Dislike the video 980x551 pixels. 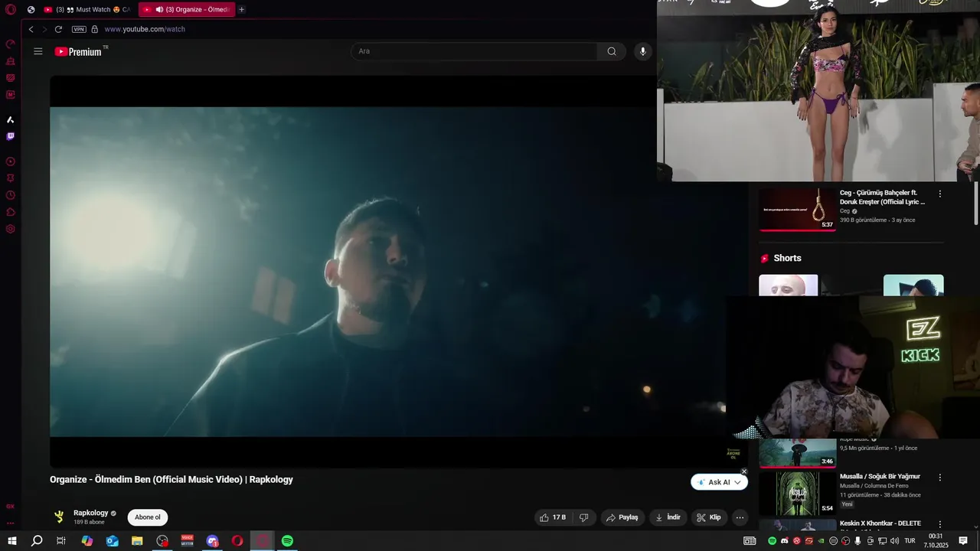(x=583, y=517)
